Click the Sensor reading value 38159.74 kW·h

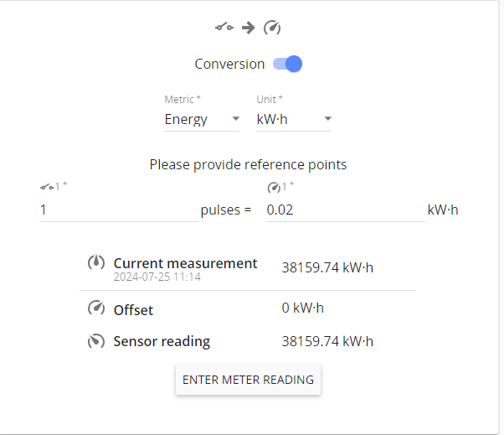[327, 341]
